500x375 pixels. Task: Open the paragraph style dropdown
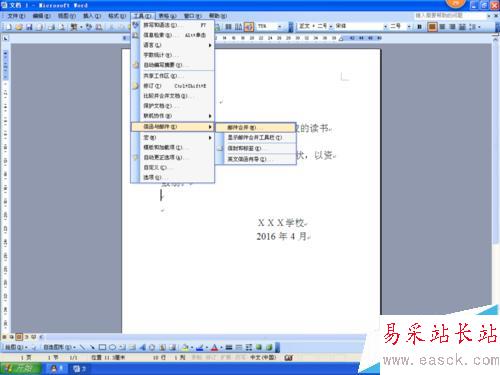click(x=331, y=26)
